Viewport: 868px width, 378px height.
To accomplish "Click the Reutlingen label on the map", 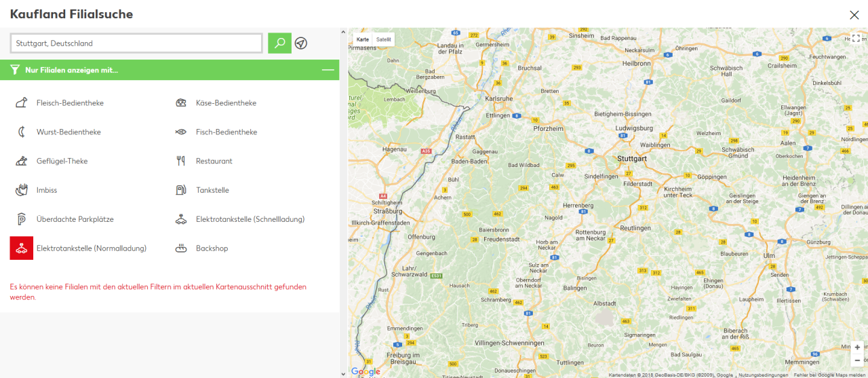I will [635, 228].
